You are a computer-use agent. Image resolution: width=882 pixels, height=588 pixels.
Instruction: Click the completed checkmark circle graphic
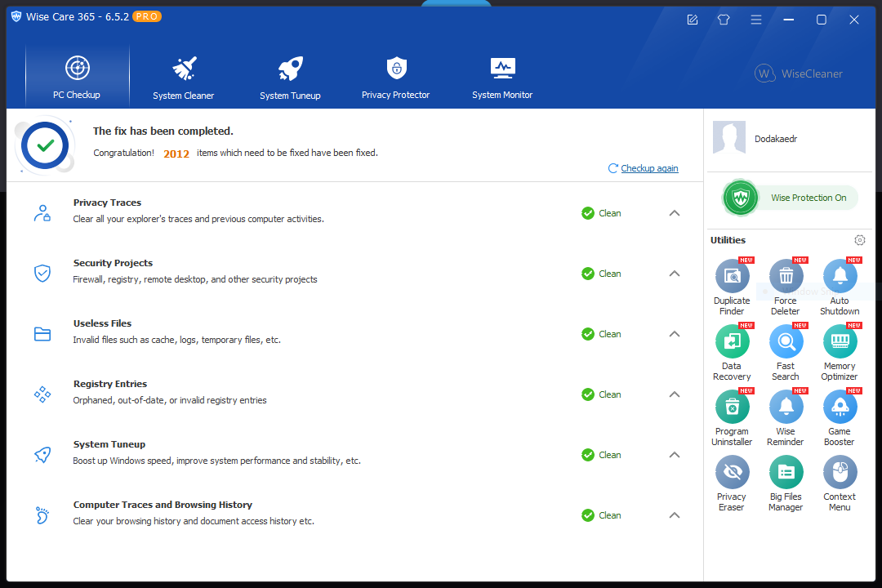click(x=45, y=145)
